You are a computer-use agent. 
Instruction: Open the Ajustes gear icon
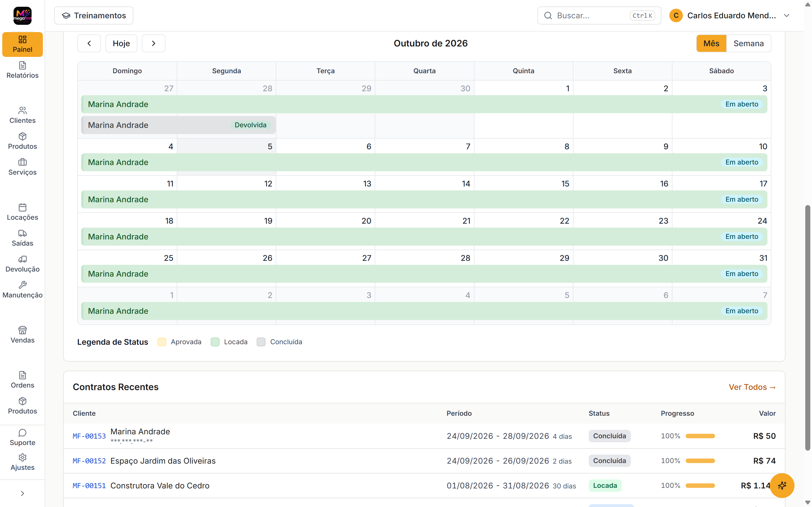23,457
